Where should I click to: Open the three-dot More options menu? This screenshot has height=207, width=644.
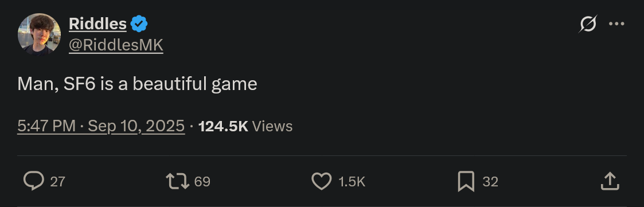tap(616, 24)
